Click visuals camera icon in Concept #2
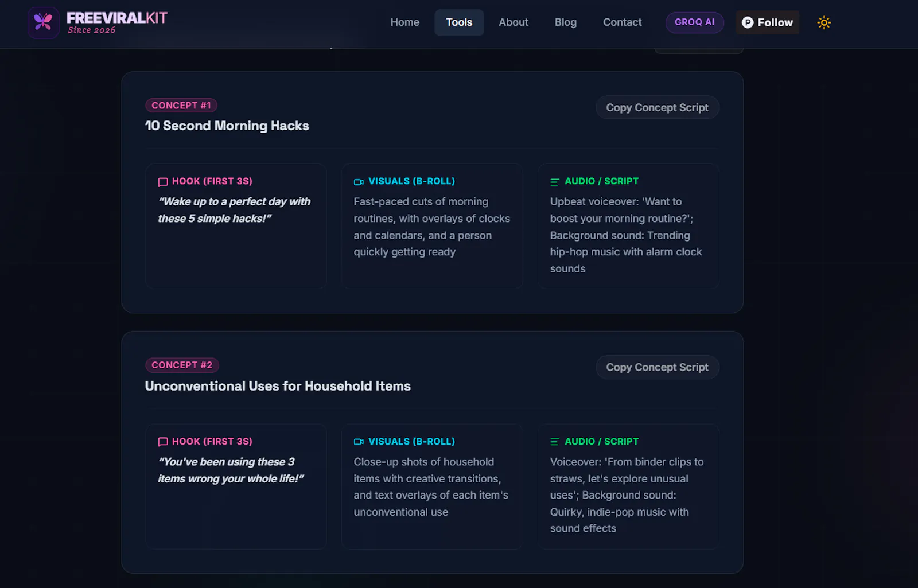The width and height of the screenshot is (918, 588). [x=359, y=442]
